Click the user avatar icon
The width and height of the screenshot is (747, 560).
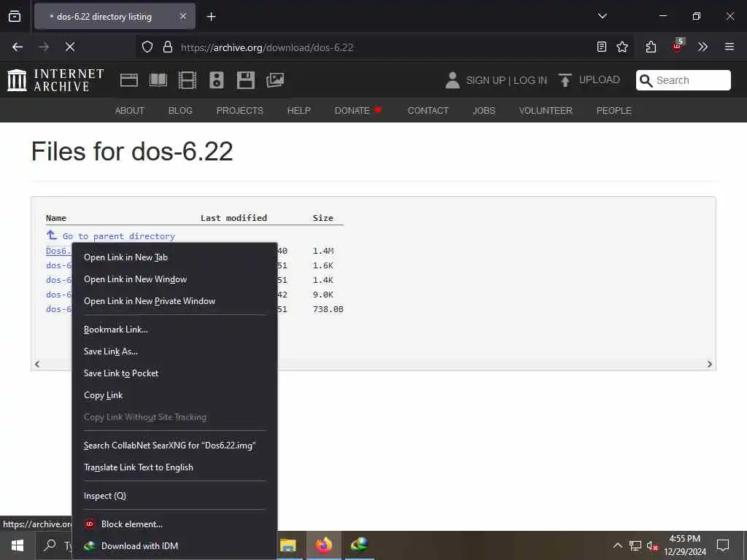click(x=452, y=80)
